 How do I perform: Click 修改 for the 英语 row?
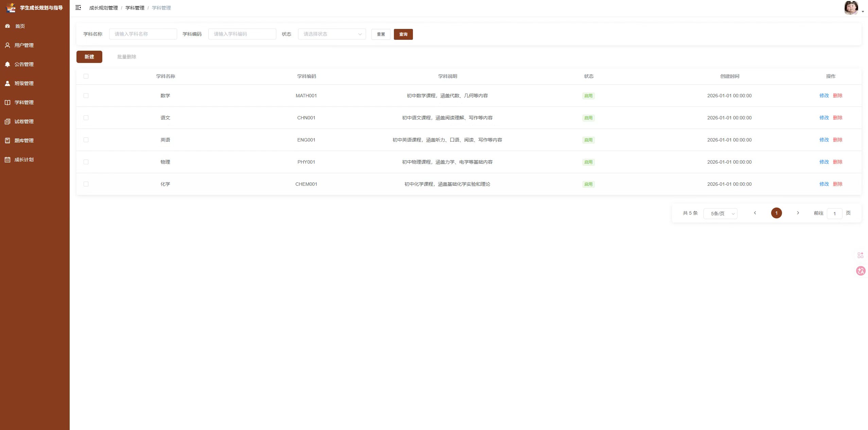824,140
